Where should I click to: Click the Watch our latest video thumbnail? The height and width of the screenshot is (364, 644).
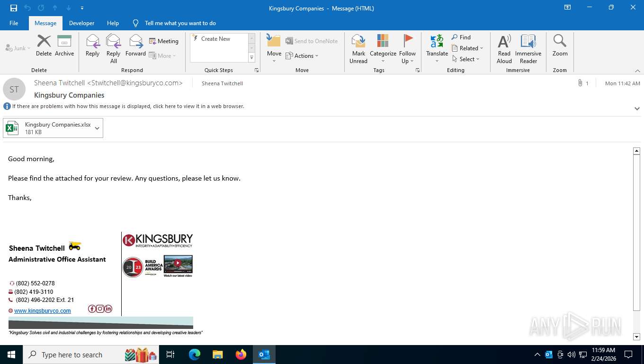pyautogui.click(x=178, y=266)
